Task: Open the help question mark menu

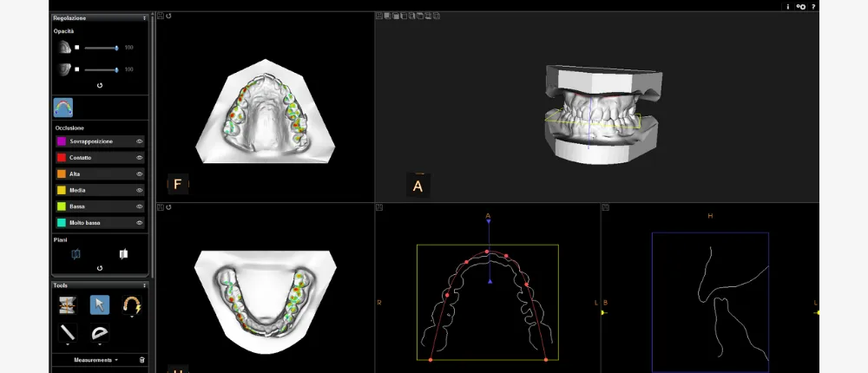Action: (813, 6)
